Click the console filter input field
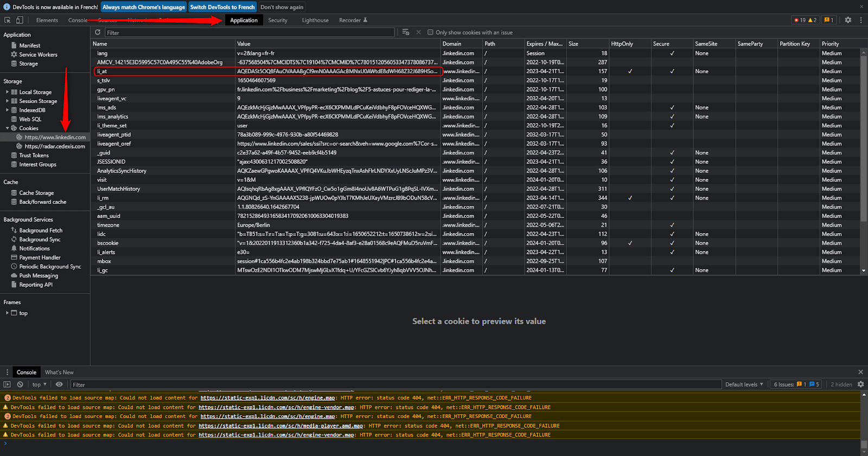 click(396, 384)
